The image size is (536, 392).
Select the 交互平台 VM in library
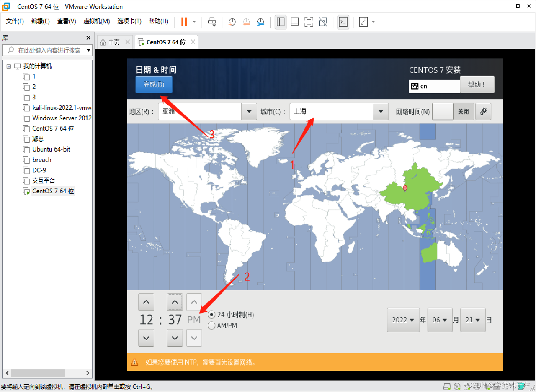[x=39, y=180]
